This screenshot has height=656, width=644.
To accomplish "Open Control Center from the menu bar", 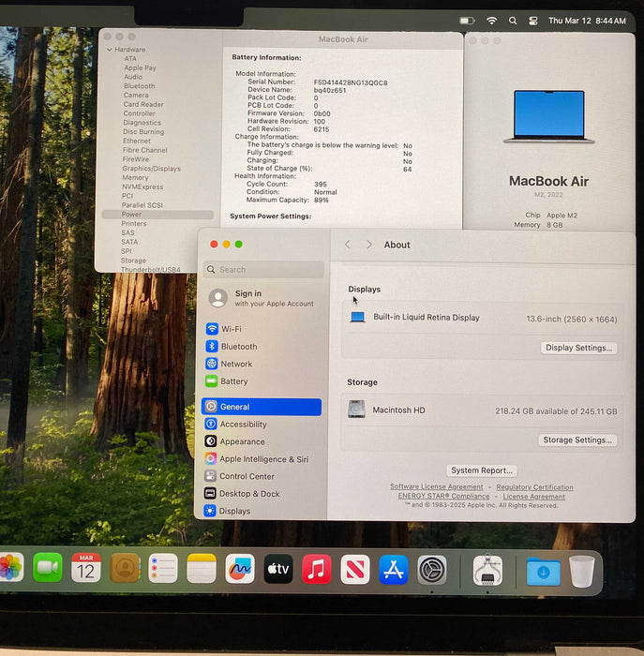I will pyautogui.click(x=533, y=21).
